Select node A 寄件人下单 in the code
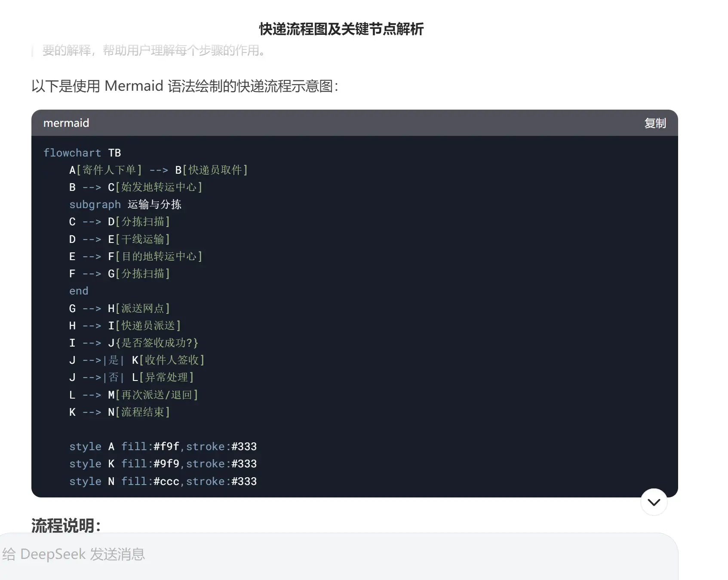 point(105,170)
